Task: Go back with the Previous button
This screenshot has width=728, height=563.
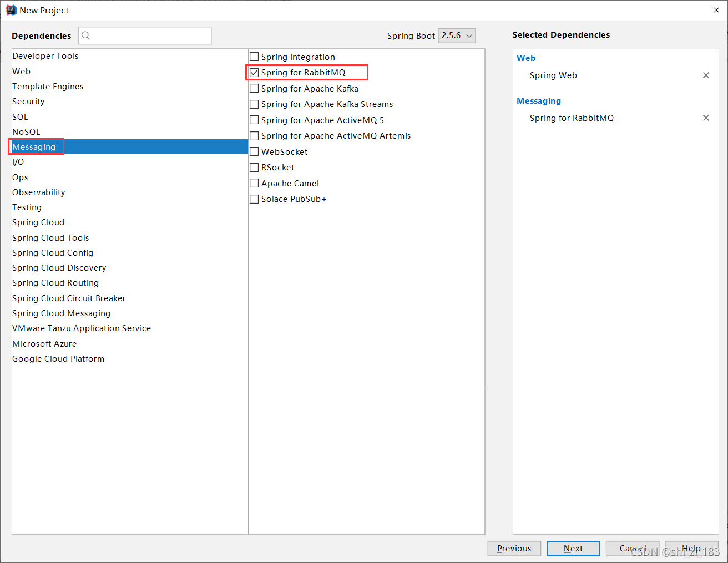Action: (514, 549)
